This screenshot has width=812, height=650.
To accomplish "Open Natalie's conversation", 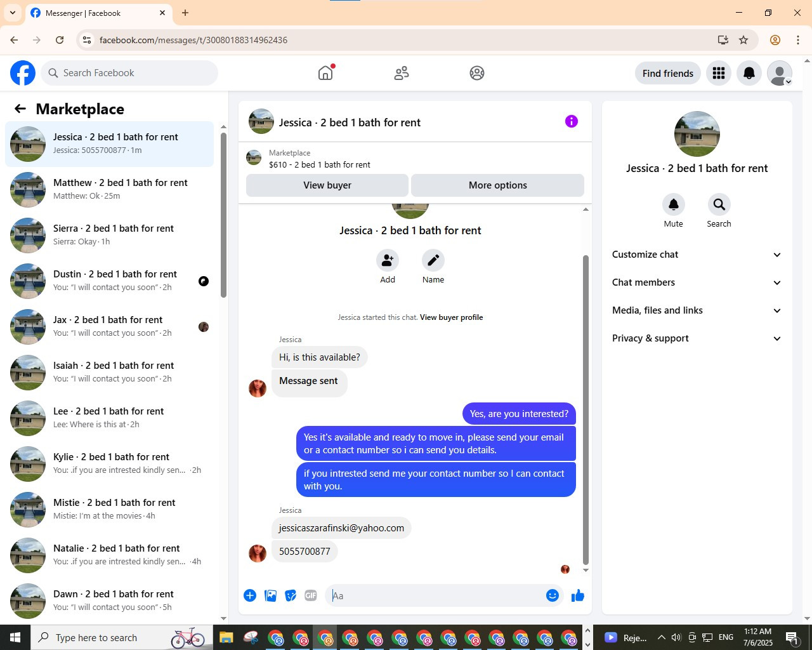I will 110,555.
